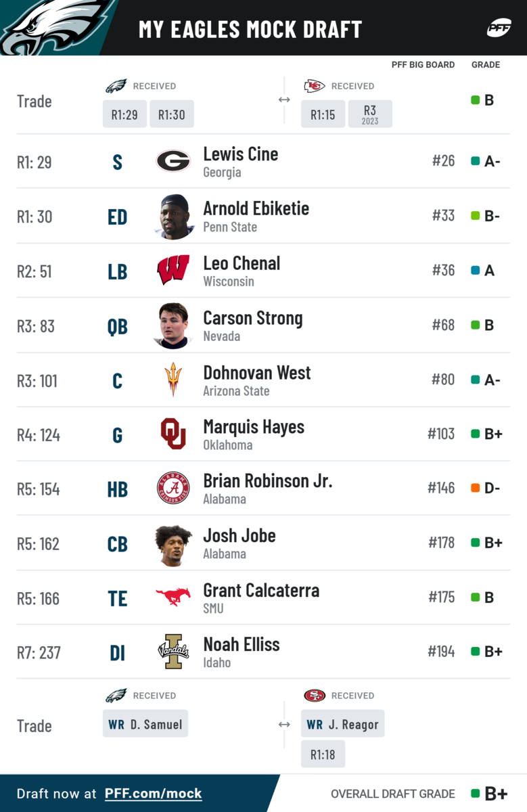
Task: Click the Arizona State pitchfork logo
Action: 173,380
